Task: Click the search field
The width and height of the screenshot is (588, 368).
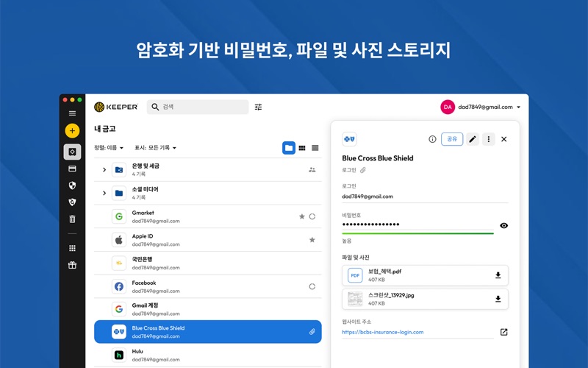Action: click(x=198, y=107)
